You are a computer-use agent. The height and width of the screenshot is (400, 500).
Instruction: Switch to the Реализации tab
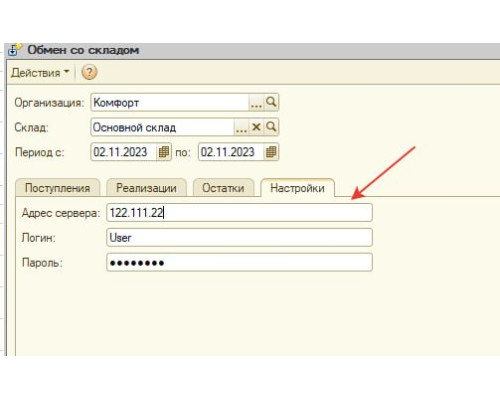coord(146,188)
